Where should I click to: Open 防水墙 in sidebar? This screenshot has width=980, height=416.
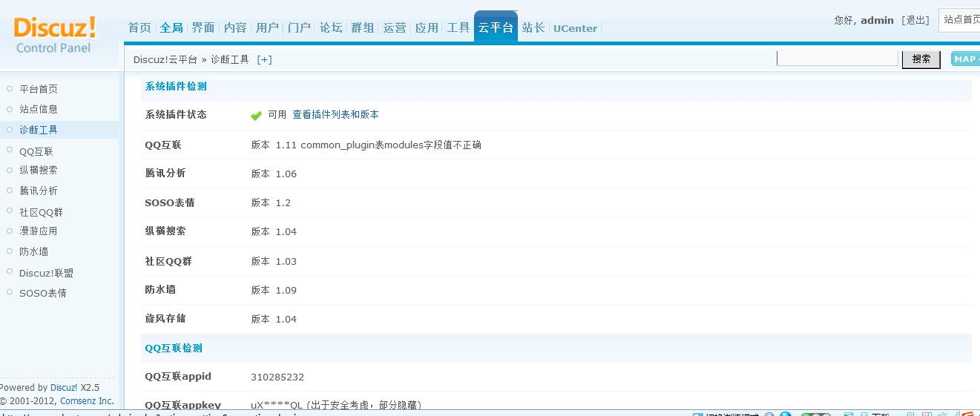pyautogui.click(x=34, y=251)
